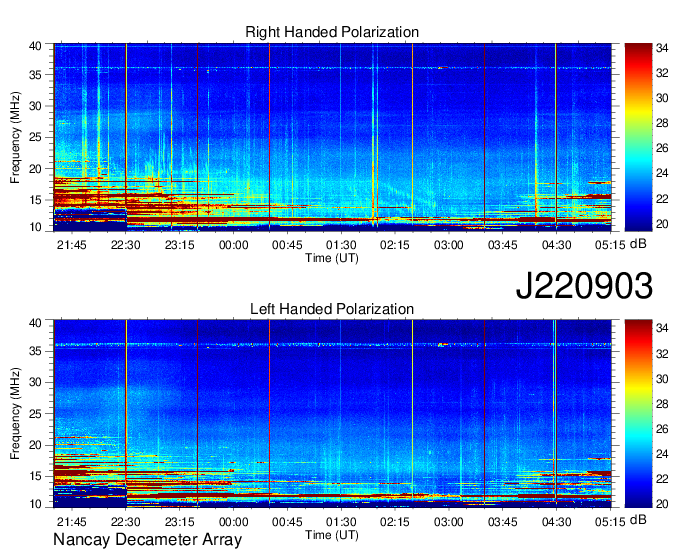Click the 21:45 tick on bottom plot
This screenshot has width=680, height=552.
pos(72,522)
